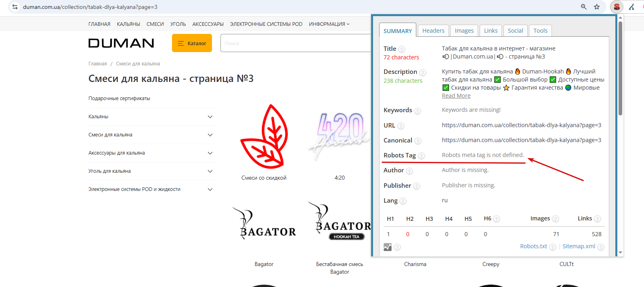
Task: Click the orange Каталог button
Action: 192,43
